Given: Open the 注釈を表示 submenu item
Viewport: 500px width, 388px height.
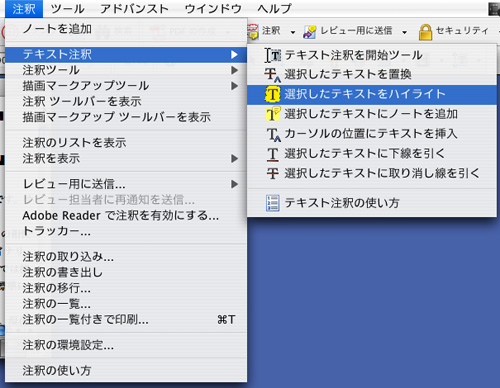Looking at the screenshot, I should click(126, 158).
